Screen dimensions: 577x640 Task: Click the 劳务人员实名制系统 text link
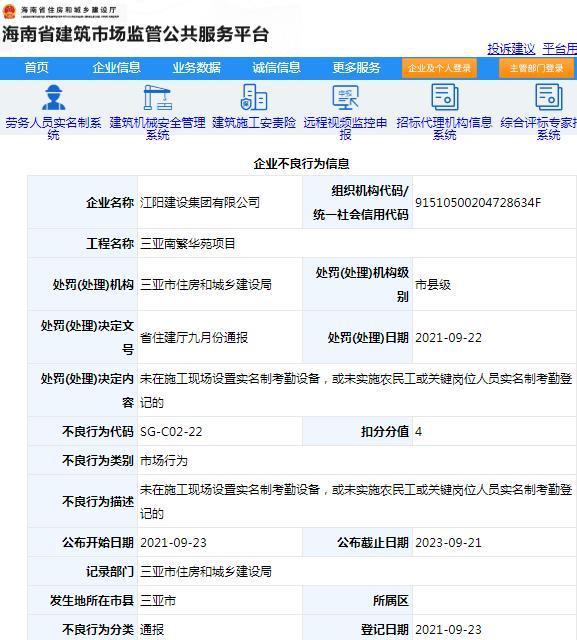(x=53, y=129)
